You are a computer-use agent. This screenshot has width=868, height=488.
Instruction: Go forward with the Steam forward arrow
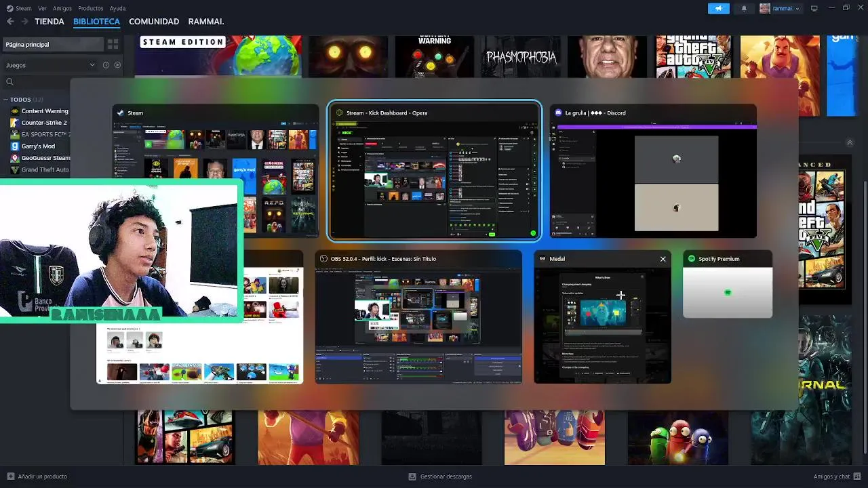click(24, 22)
